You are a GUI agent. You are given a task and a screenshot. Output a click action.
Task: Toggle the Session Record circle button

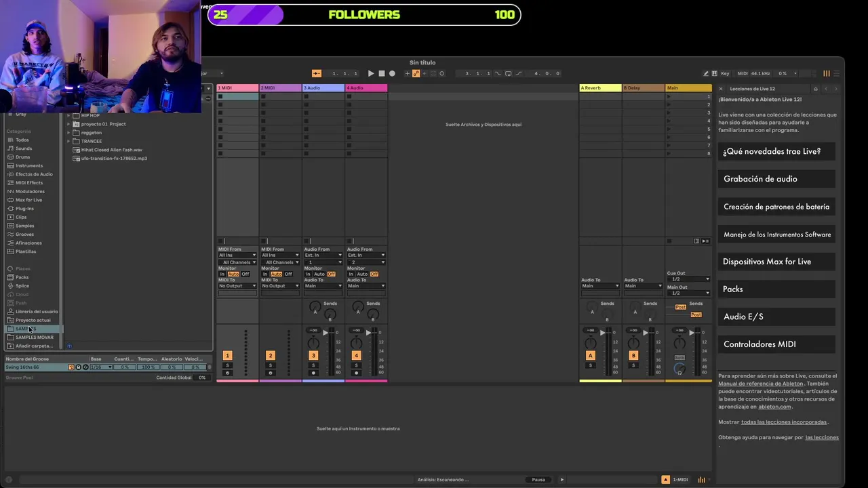point(441,73)
